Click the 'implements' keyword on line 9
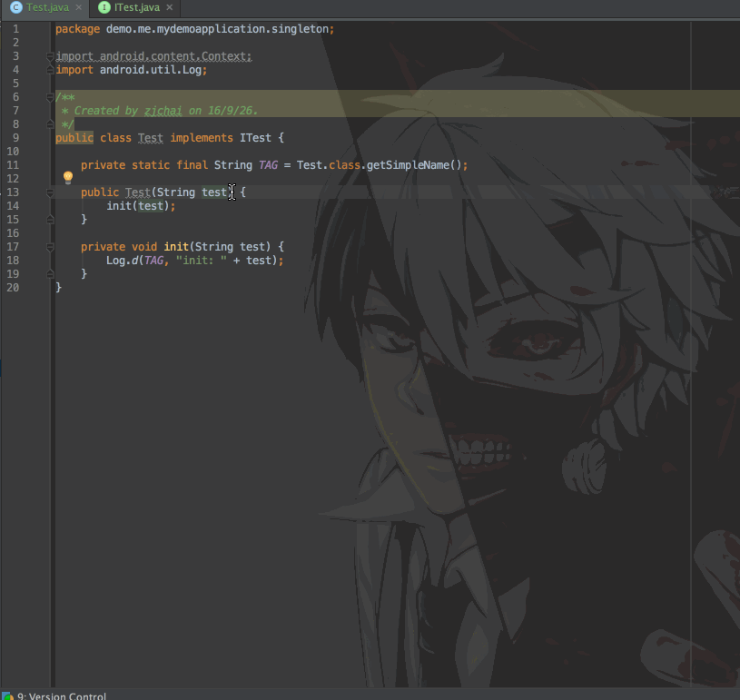The image size is (740, 700). click(202, 138)
